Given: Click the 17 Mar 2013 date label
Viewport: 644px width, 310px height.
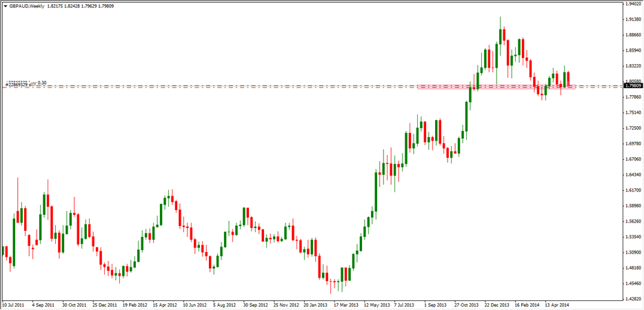Looking at the screenshot, I should point(344,304).
